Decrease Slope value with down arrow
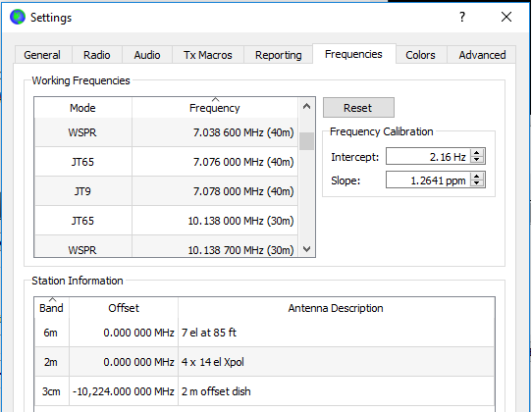Screen dimensions: 532x412 [477, 183]
